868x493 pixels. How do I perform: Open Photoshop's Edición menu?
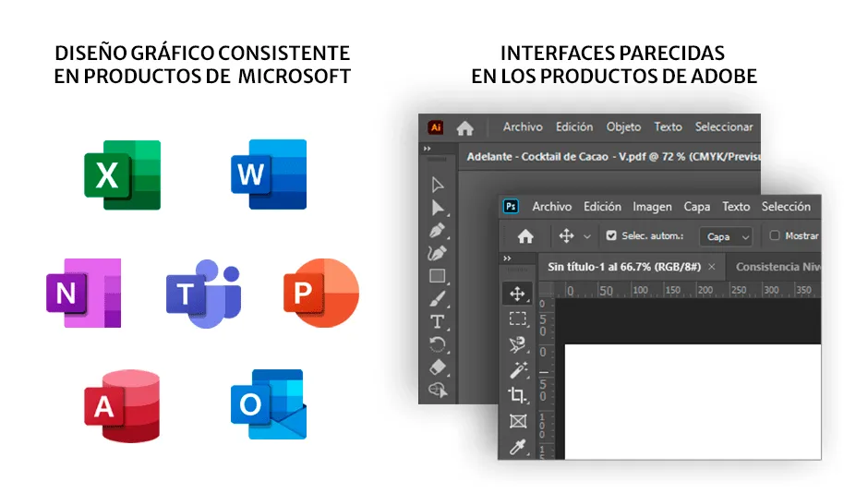(x=602, y=207)
